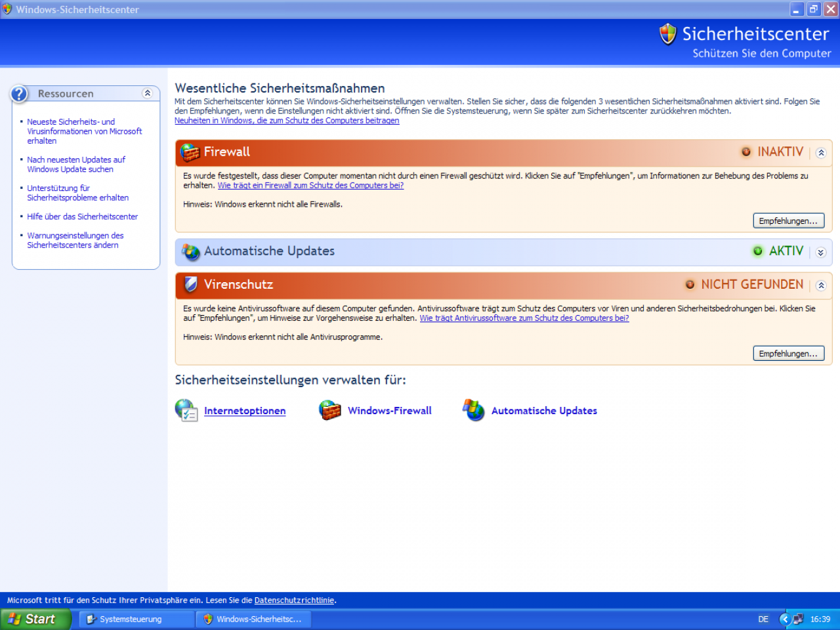This screenshot has height=630, width=840.
Task: Click the Virenschutz shield icon
Action: coord(191,284)
